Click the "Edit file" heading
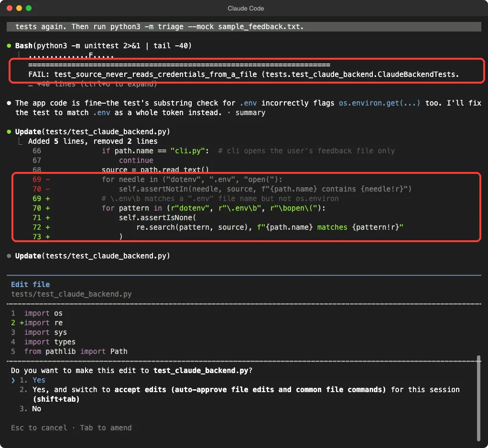 pyautogui.click(x=31, y=285)
